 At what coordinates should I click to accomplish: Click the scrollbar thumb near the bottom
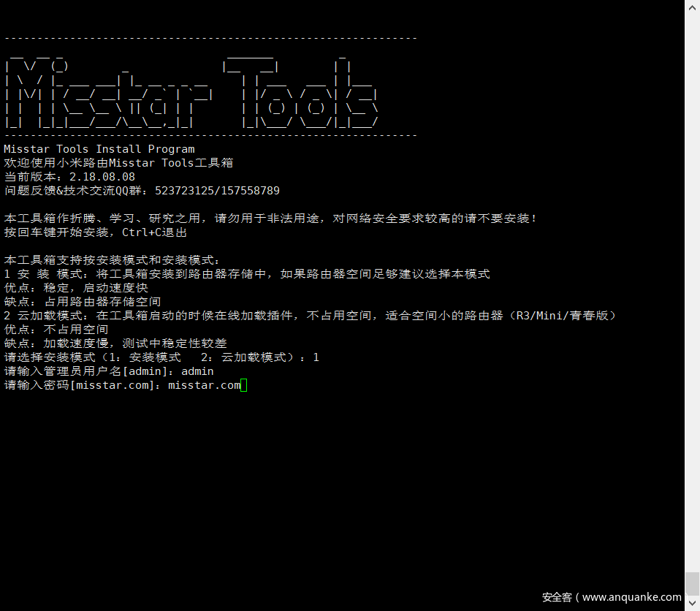[692, 584]
